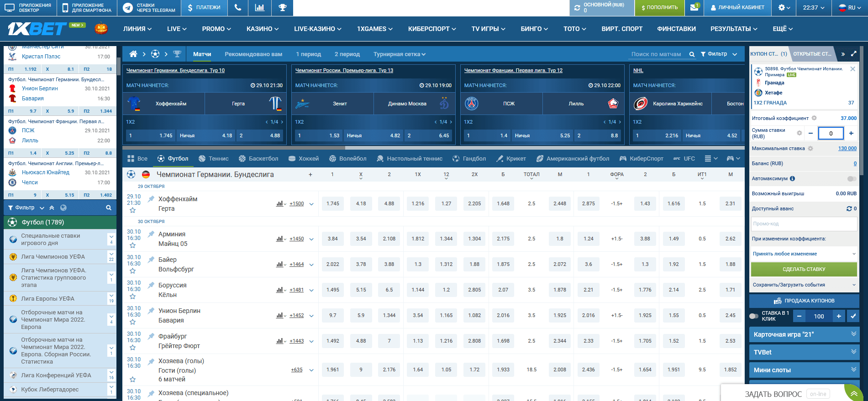The width and height of the screenshot is (868, 401).
Task: Click the СДЕЛАТЬ СТАВКУ button
Action: (x=804, y=269)
